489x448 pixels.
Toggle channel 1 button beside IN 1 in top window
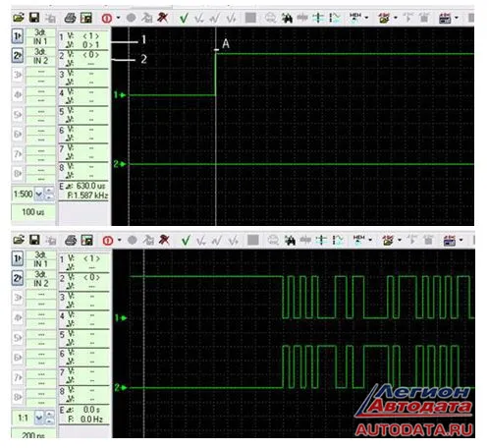18,36
